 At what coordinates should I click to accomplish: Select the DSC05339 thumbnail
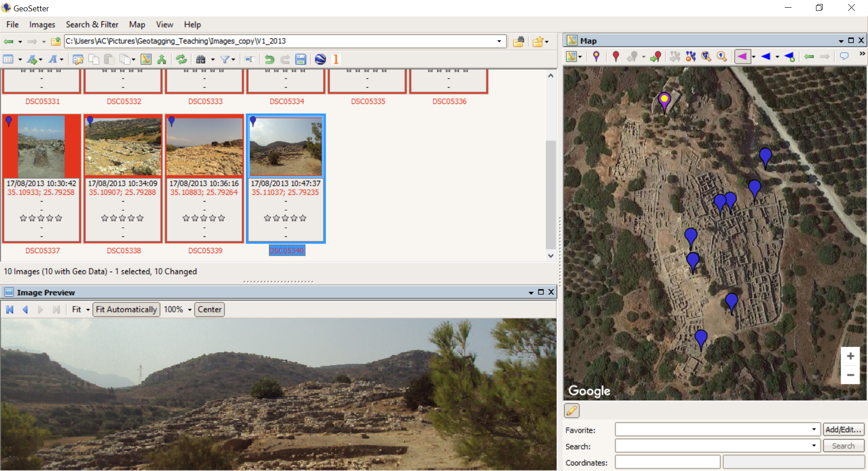pyautogui.click(x=204, y=179)
